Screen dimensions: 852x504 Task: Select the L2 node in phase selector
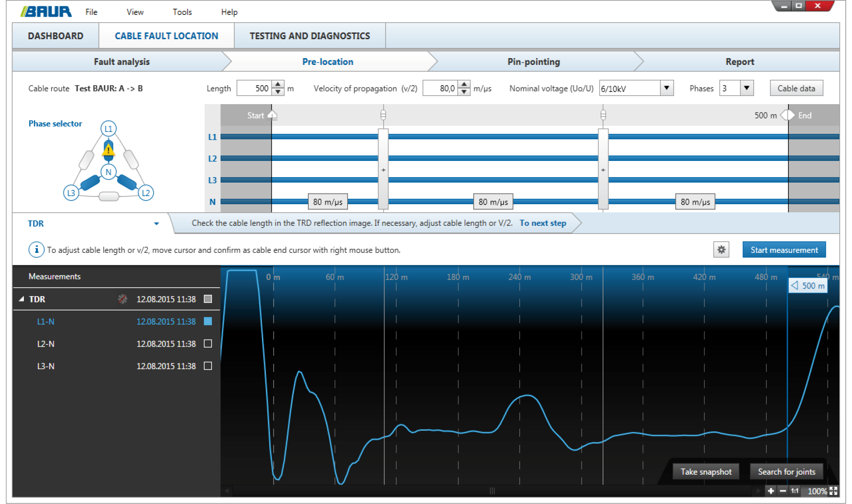tap(146, 193)
